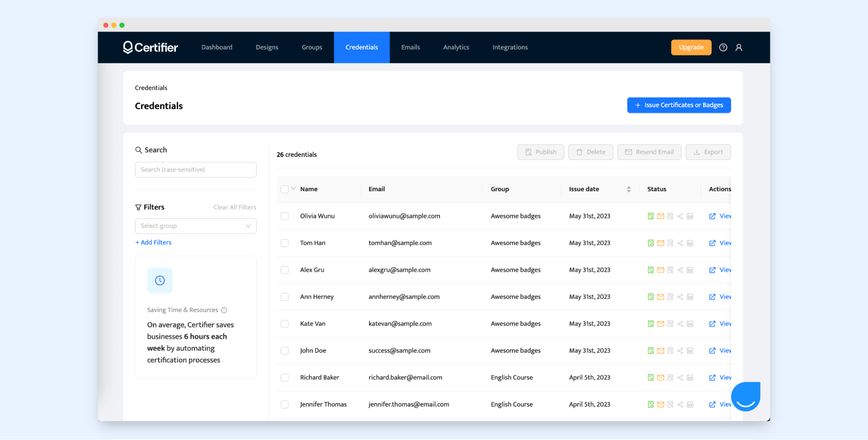Sort by Issue date using the arrows
Image resolution: width=868 pixels, height=440 pixels.
click(x=629, y=189)
